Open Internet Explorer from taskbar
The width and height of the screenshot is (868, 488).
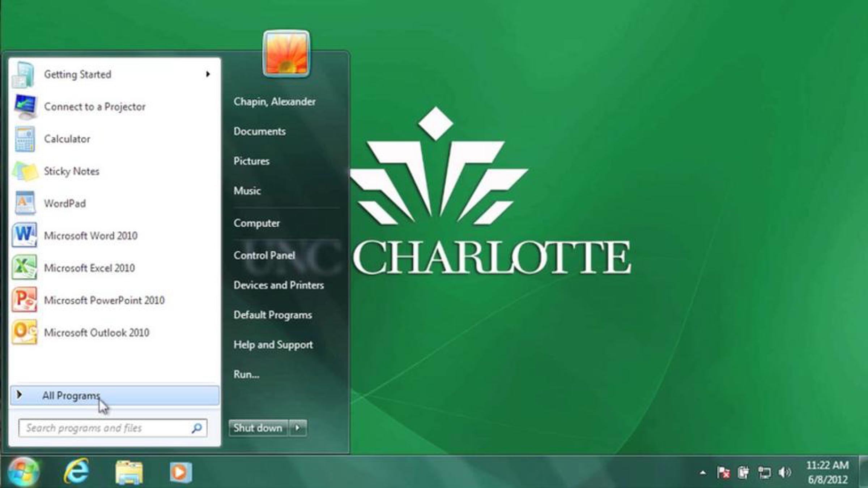[x=76, y=471]
